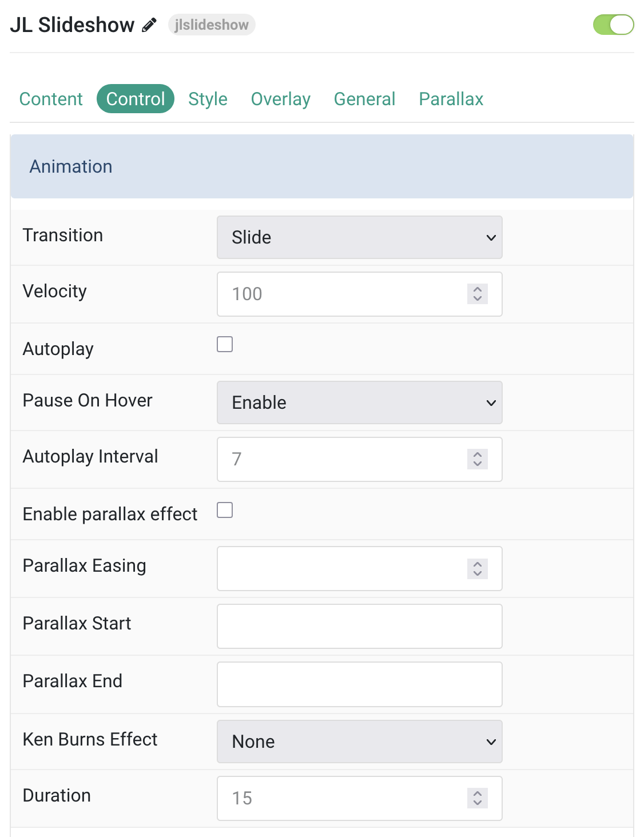The height and width of the screenshot is (837, 644).
Task: Enable the Autoplay checkbox
Action: click(225, 344)
